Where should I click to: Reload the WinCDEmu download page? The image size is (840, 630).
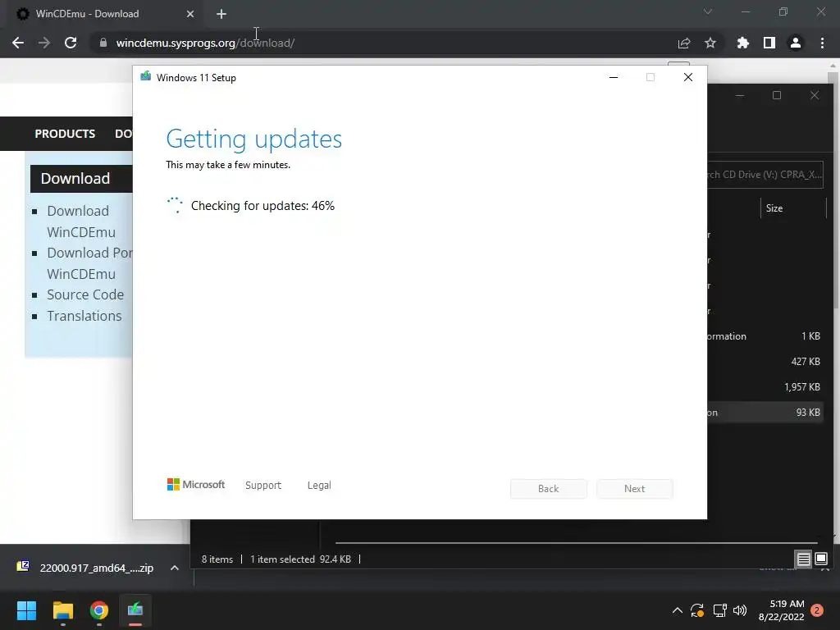click(71, 43)
